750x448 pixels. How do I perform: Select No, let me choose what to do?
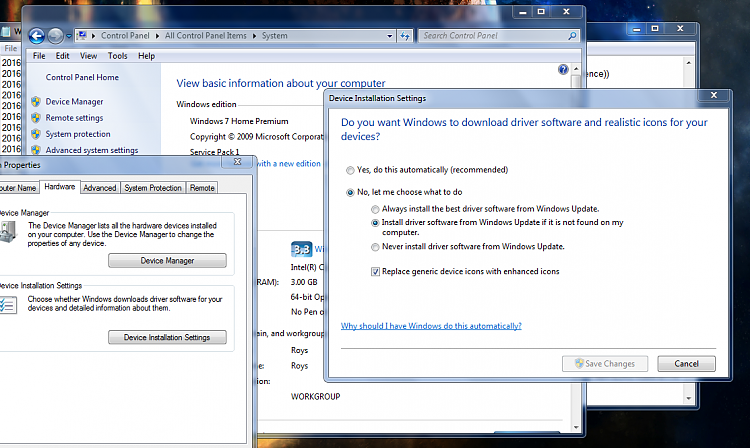point(350,192)
